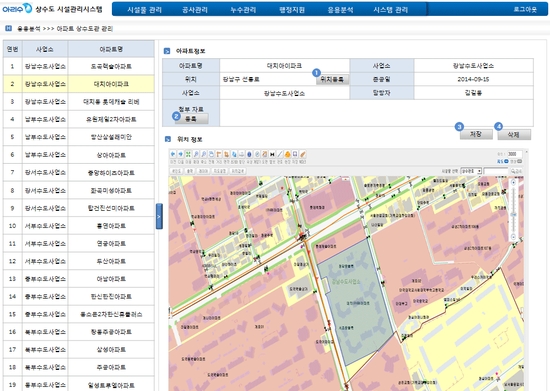Select row 3 대치동 롯데캐슬 리베
550x391 pixels.
[79, 102]
